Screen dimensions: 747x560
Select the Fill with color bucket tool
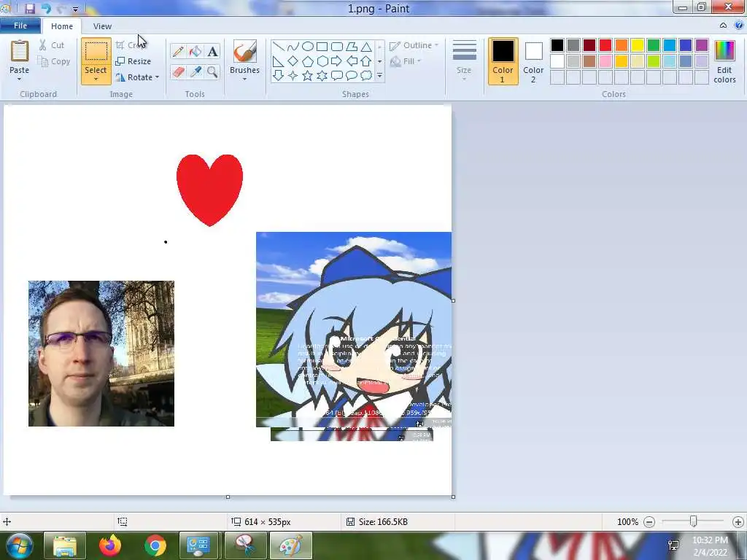(x=196, y=52)
